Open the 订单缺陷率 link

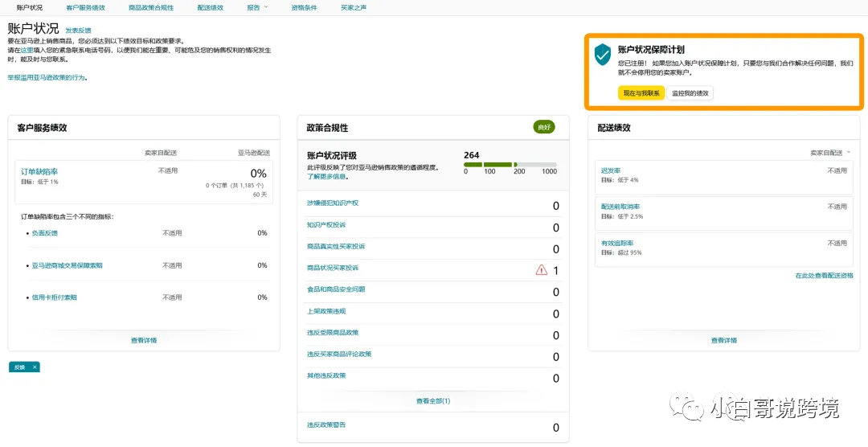(x=39, y=171)
